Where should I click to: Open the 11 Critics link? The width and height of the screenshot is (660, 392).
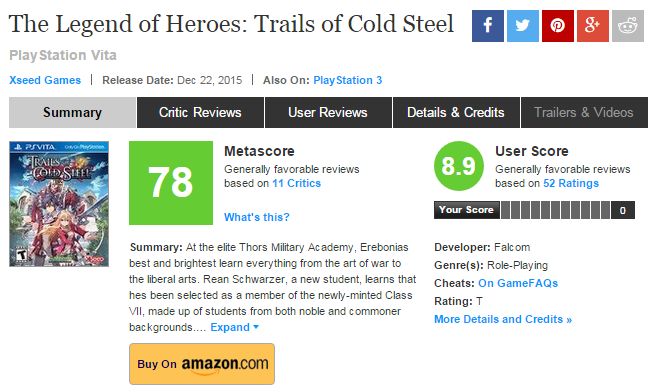296,183
